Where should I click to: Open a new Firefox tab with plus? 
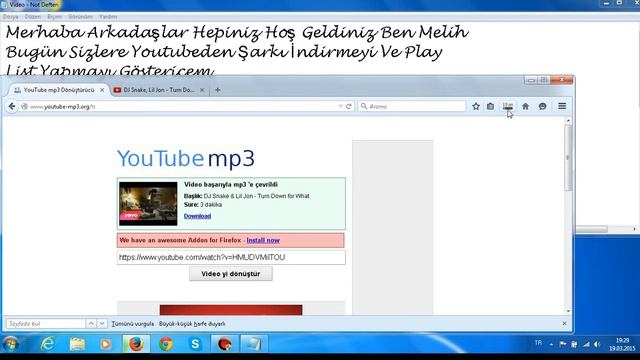pos(218,90)
